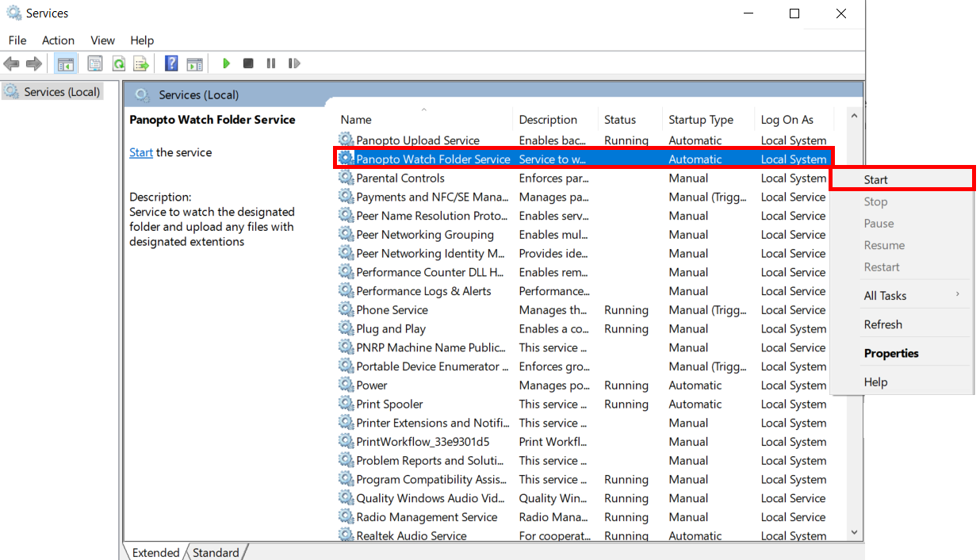The width and height of the screenshot is (980, 560).
Task: Click the Restart Service toolbar icon
Action: point(294,63)
